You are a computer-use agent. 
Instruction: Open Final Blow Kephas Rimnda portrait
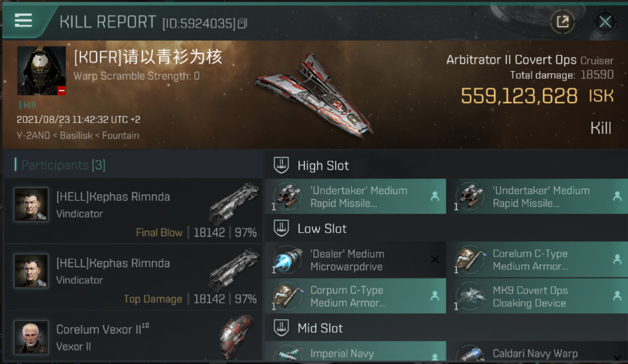(31, 204)
